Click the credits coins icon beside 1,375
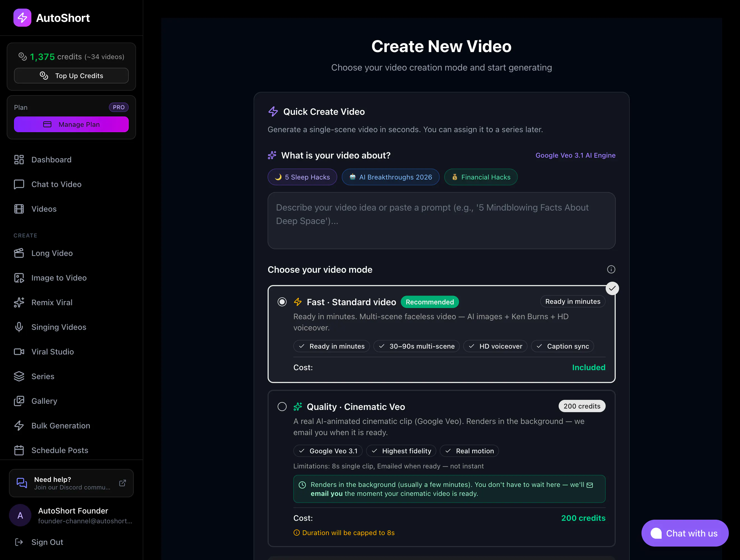Image resolution: width=740 pixels, height=560 pixels. point(22,57)
